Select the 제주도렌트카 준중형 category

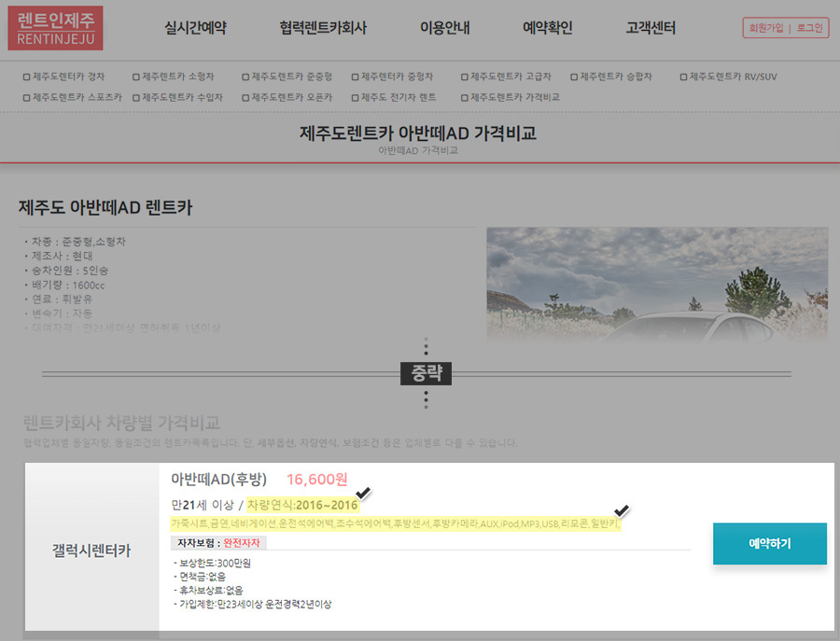[x=287, y=77]
